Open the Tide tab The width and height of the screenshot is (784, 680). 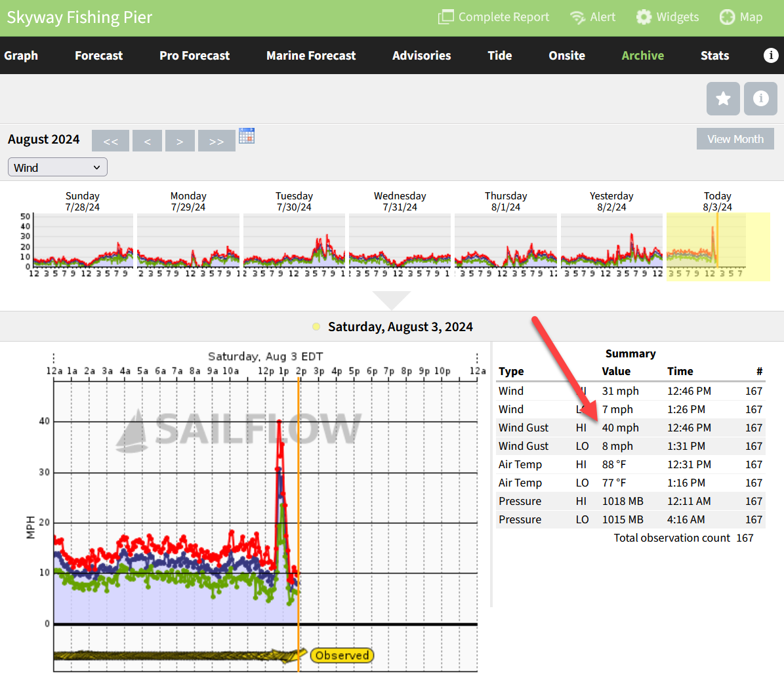pyautogui.click(x=499, y=56)
